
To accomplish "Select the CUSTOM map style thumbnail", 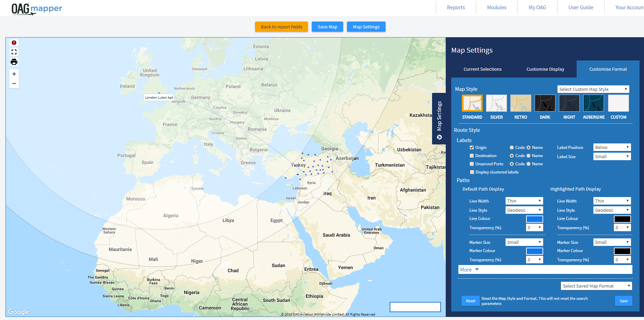I will pos(618,103).
